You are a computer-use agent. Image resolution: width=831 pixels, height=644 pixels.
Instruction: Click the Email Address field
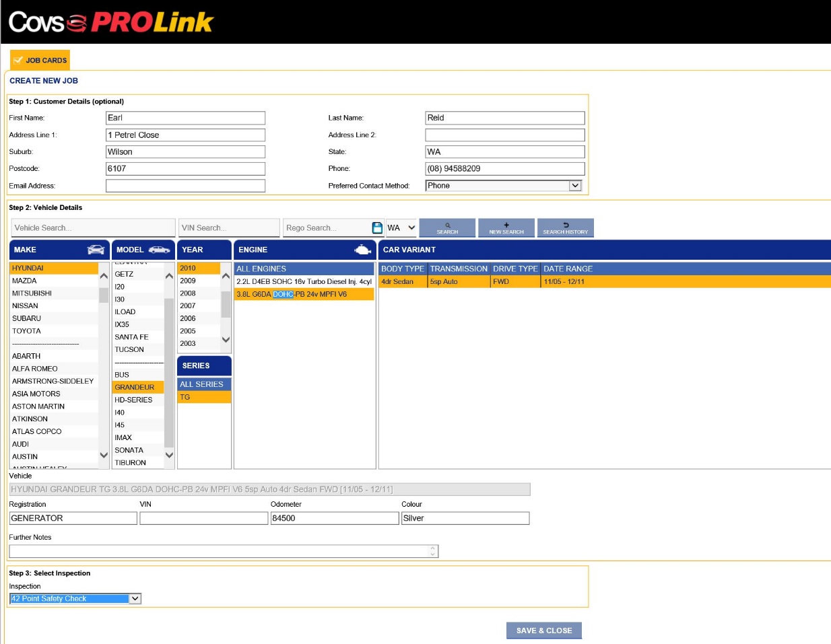tap(186, 186)
